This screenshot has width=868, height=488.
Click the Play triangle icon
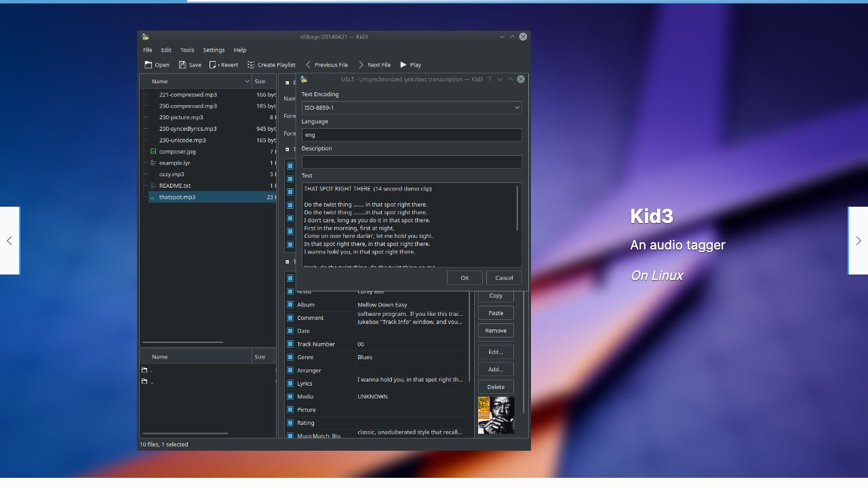(403, 65)
